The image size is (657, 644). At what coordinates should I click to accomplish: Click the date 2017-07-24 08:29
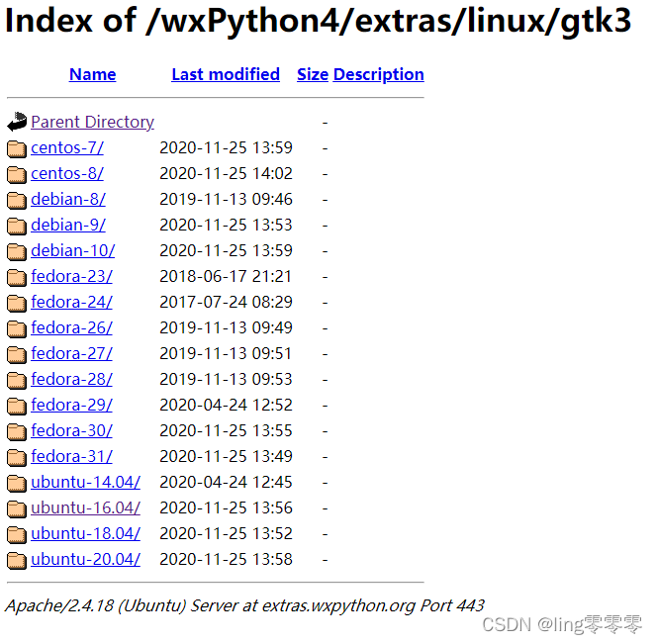226,302
